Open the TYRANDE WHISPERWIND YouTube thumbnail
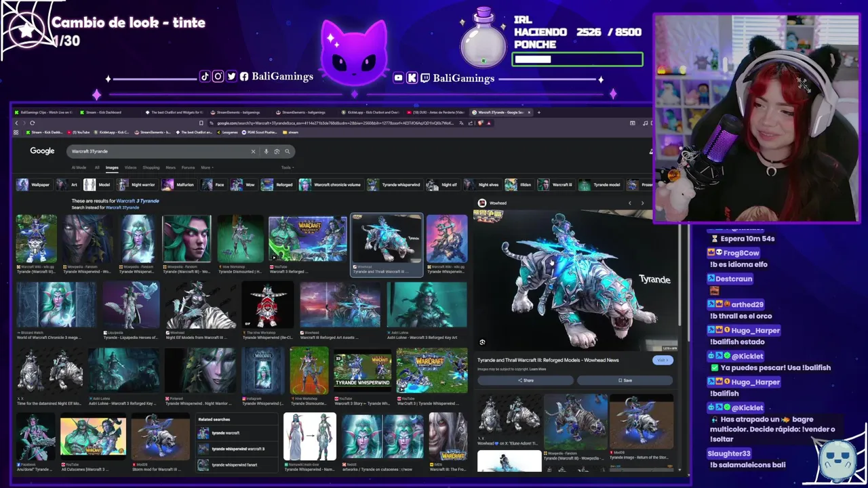The height and width of the screenshot is (488, 868). click(x=362, y=370)
